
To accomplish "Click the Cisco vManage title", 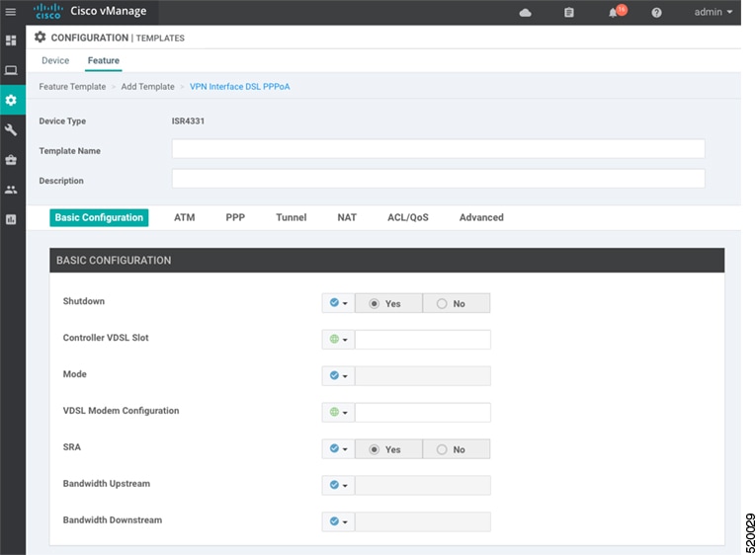I will [109, 11].
